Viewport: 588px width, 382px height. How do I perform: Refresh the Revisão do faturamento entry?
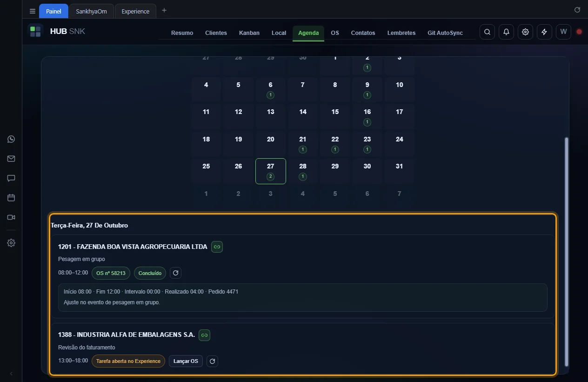tap(212, 361)
